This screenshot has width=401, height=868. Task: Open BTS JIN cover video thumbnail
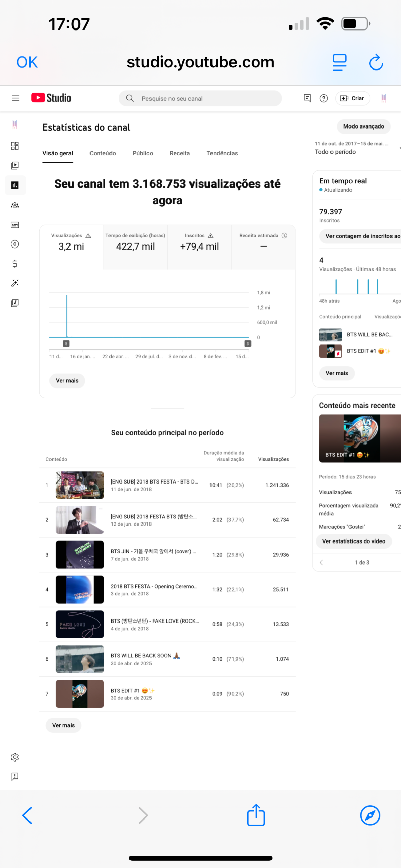tap(80, 555)
